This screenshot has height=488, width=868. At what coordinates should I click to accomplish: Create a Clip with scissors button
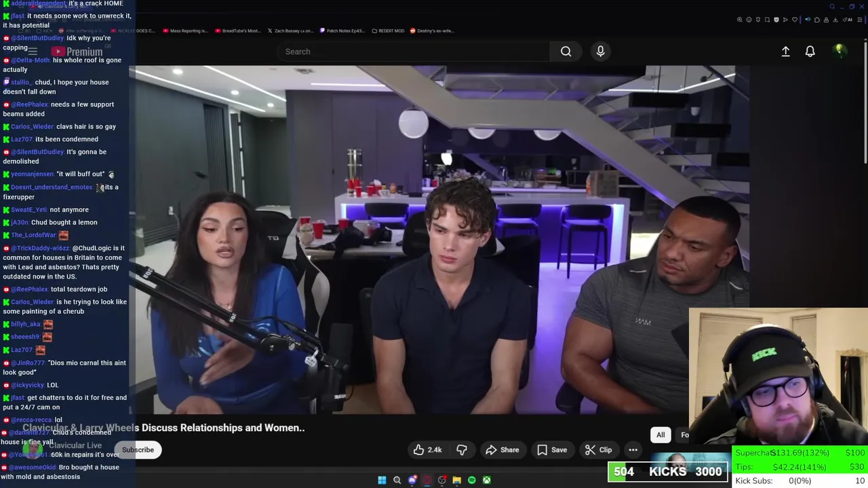click(599, 450)
